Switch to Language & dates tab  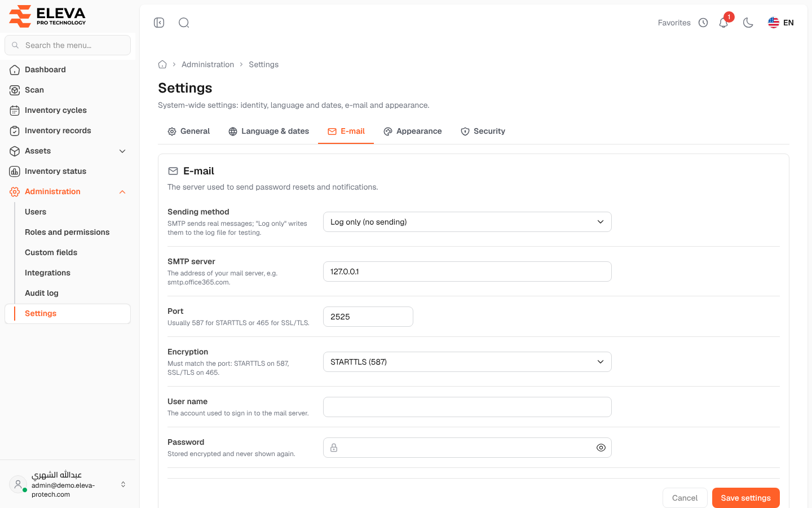268,131
